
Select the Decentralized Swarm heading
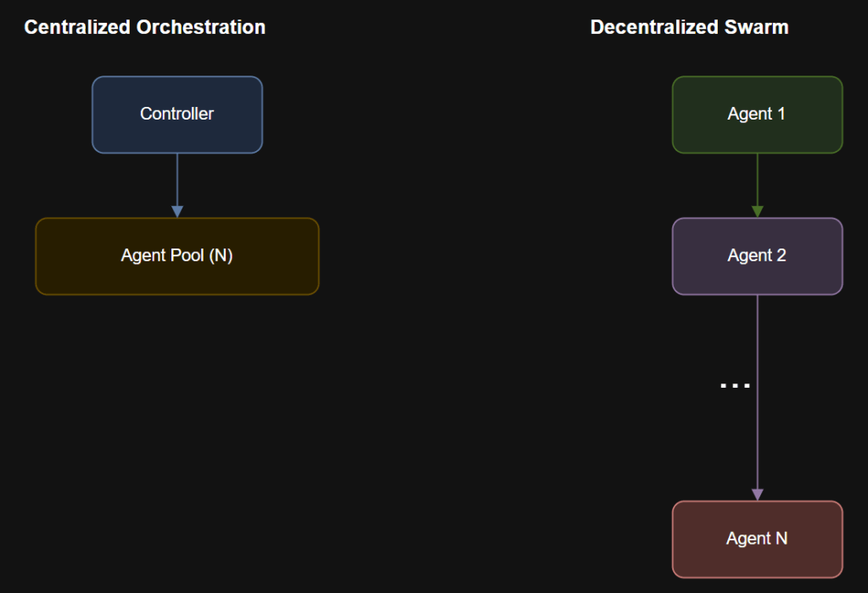pyautogui.click(x=689, y=27)
